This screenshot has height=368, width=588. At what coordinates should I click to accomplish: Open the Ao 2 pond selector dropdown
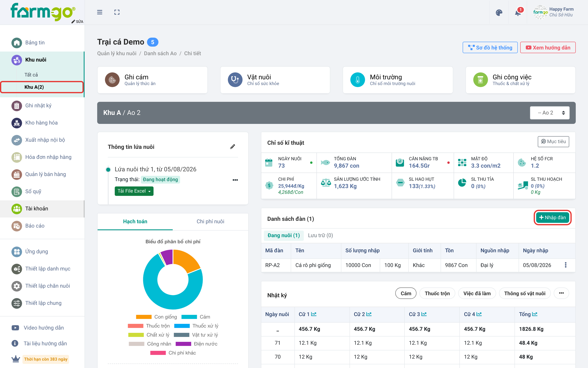point(550,113)
